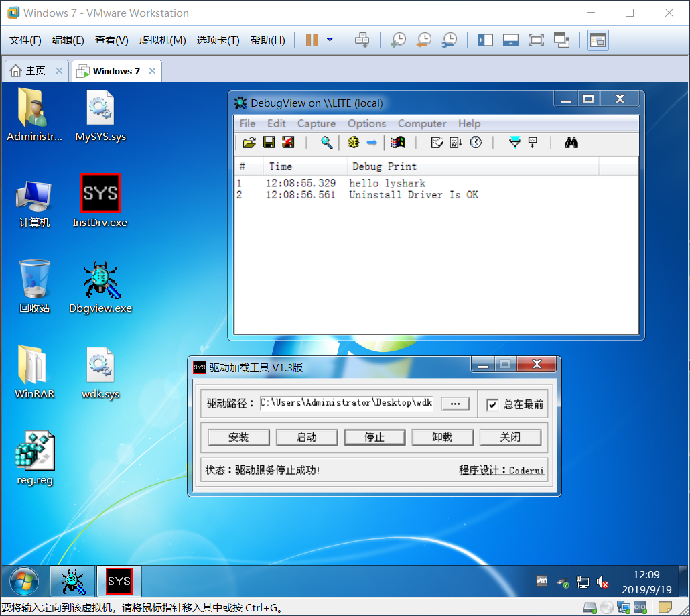The image size is (690, 616).
Task: Toggle the clock time format icon in DebugView
Action: click(x=476, y=143)
